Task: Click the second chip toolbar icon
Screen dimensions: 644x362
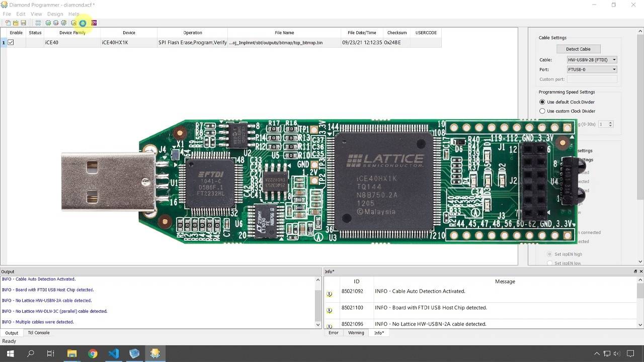Action: pos(56,23)
